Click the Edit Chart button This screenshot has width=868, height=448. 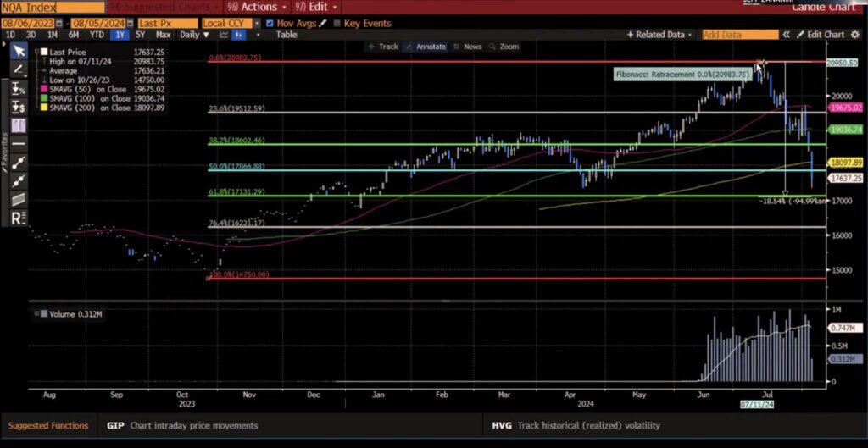821,35
